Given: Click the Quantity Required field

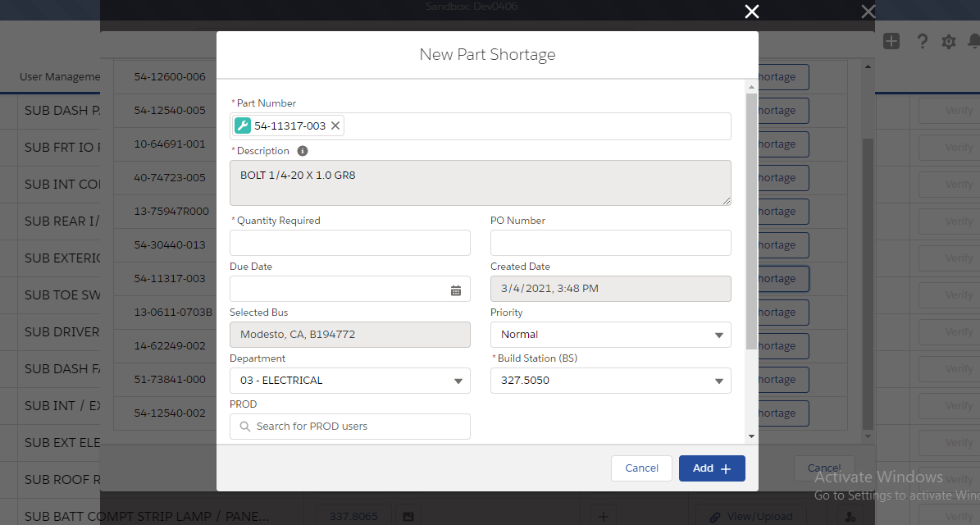Looking at the screenshot, I should click(x=349, y=243).
